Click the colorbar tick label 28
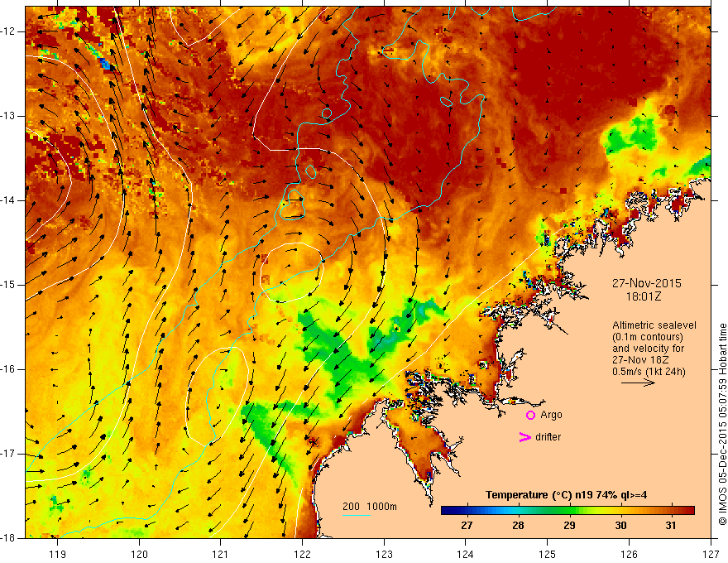 coord(518,526)
